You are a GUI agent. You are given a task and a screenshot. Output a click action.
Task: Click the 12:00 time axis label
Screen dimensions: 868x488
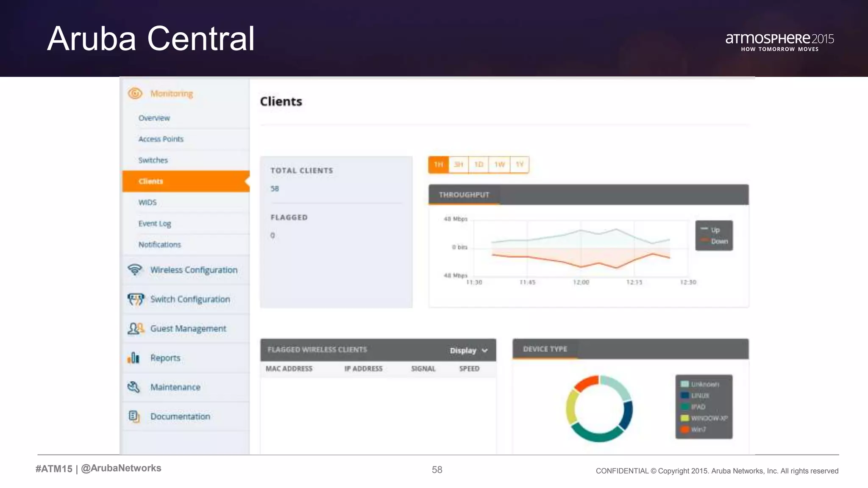point(581,282)
